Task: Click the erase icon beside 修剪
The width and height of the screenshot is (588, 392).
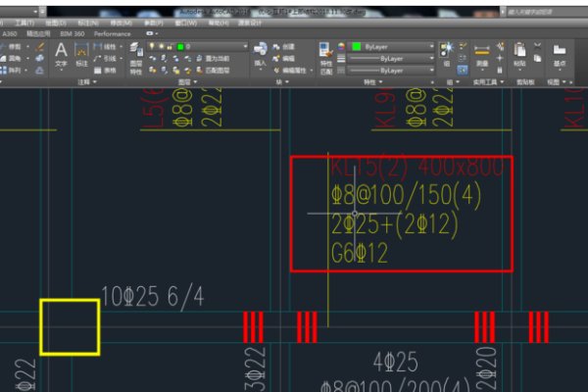Action: (40, 47)
